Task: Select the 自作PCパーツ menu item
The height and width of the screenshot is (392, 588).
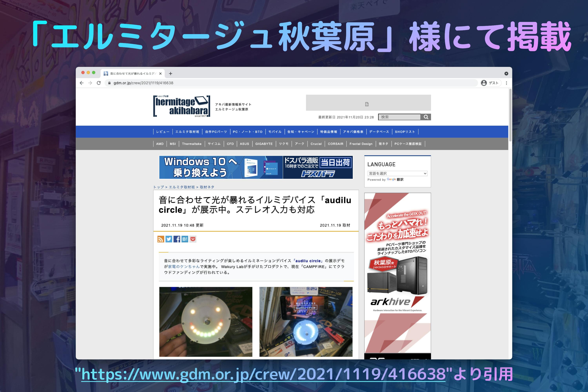Action: 216,132
